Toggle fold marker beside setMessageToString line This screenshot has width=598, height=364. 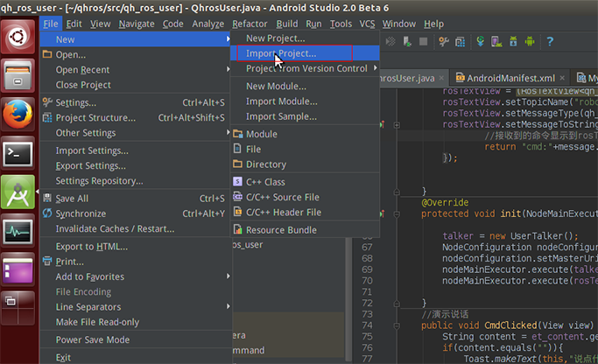[x=397, y=125]
